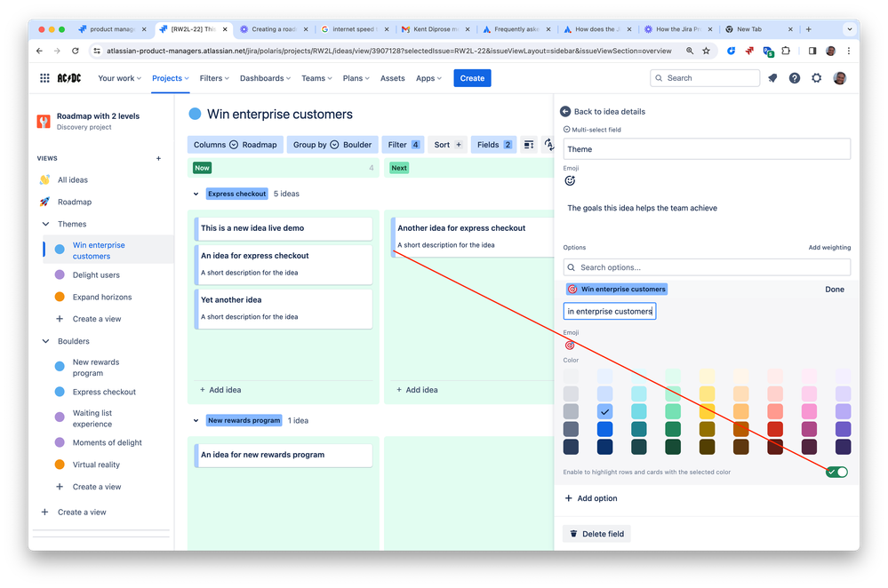The width and height of the screenshot is (888, 588).
Task: Open the Projects dropdown
Action: 171,78
